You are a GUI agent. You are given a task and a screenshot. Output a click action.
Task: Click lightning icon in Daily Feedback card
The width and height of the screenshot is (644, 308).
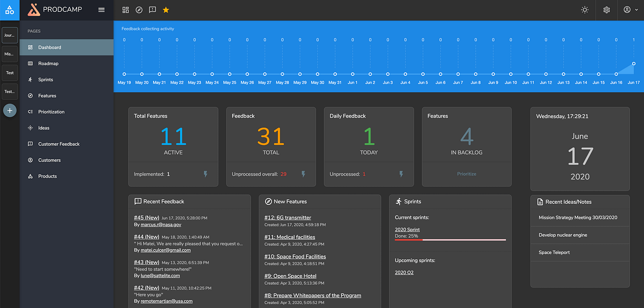[x=401, y=174]
